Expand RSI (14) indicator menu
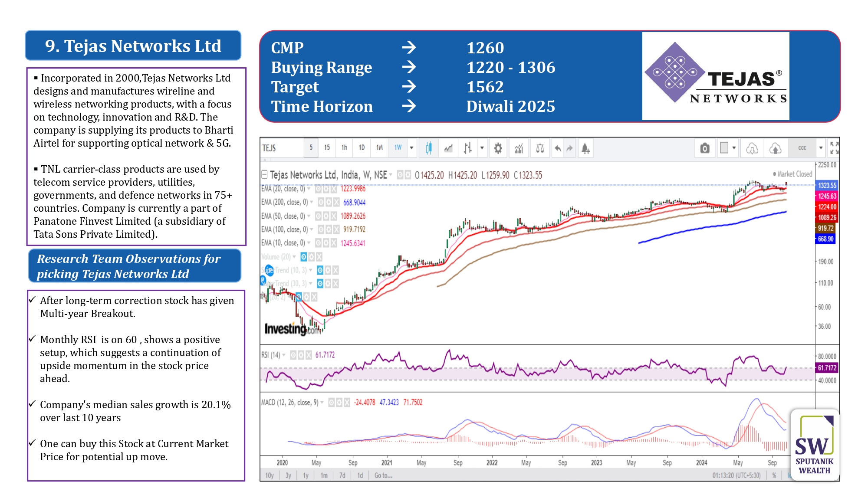 point(284,355)
